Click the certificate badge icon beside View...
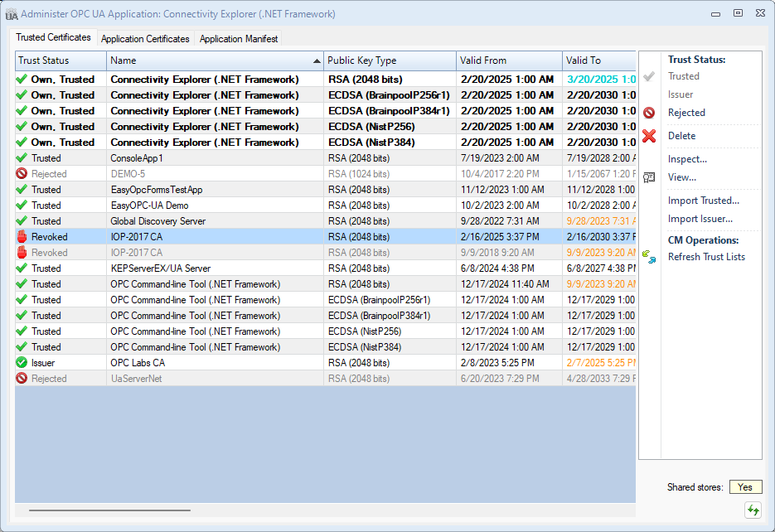Image resolution: width=775 pixels, height=532 pixels. pos(648,176)
